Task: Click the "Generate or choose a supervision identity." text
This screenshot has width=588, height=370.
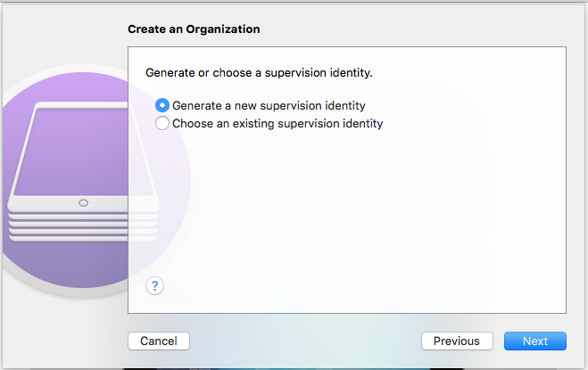Action: [259, 73]
